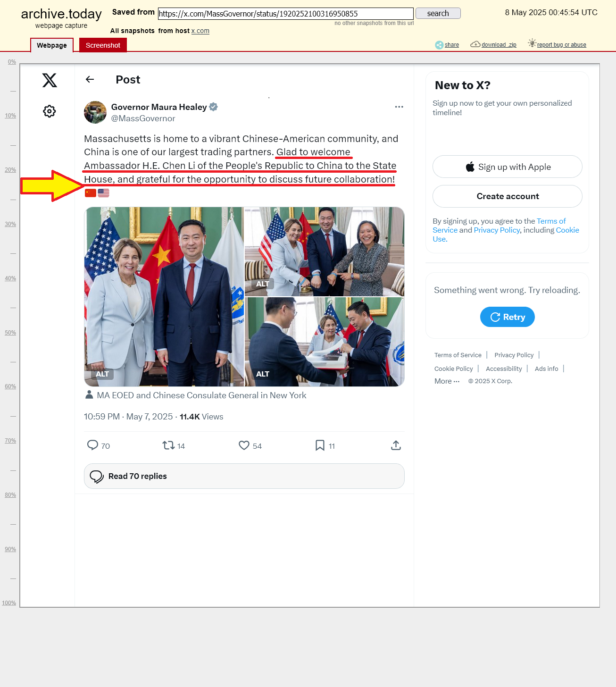The height and width of the screenshot is (687, 616).
Task: Switch to the Screenshot tab
Action: [103, 45]
